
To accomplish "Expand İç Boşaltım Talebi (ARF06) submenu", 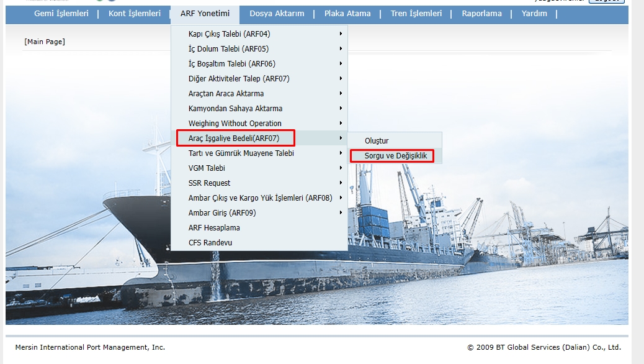I will [x=231, y=64].
